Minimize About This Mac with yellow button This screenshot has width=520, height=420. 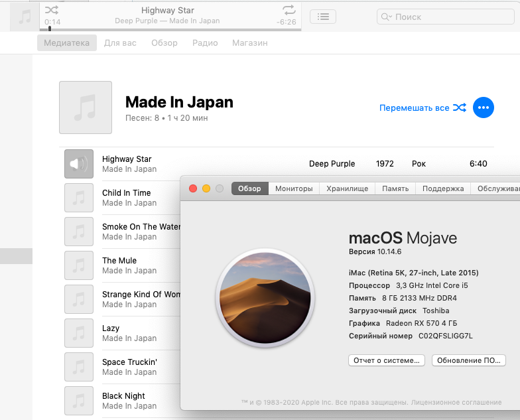(206, 188)
